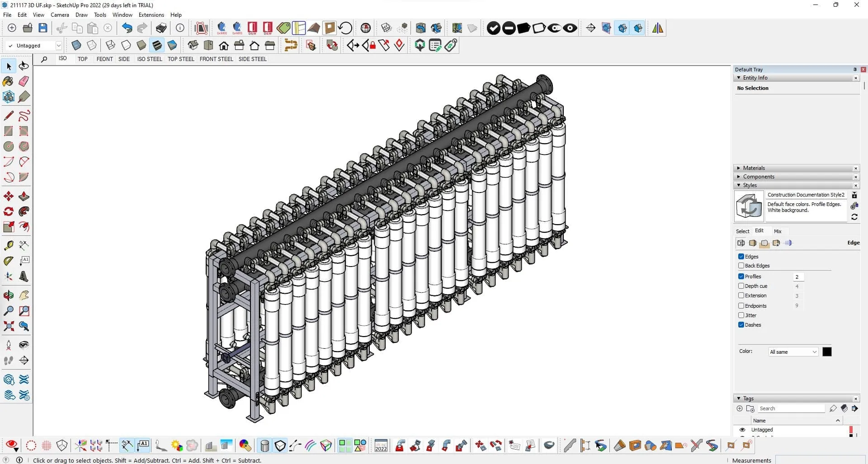Enable the Extension checkbox
Viewport: 868px width, 464px height.
click(741, 295)
